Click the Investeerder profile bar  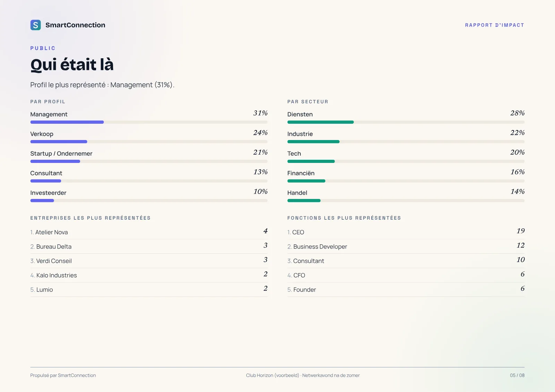(x=149, y=200)
